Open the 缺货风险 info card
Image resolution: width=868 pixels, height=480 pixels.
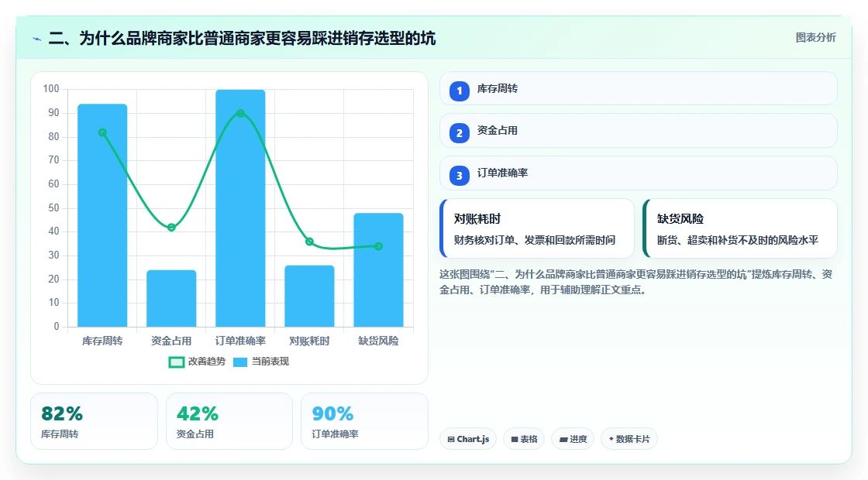pyautogui.click(x=740, y=228)
